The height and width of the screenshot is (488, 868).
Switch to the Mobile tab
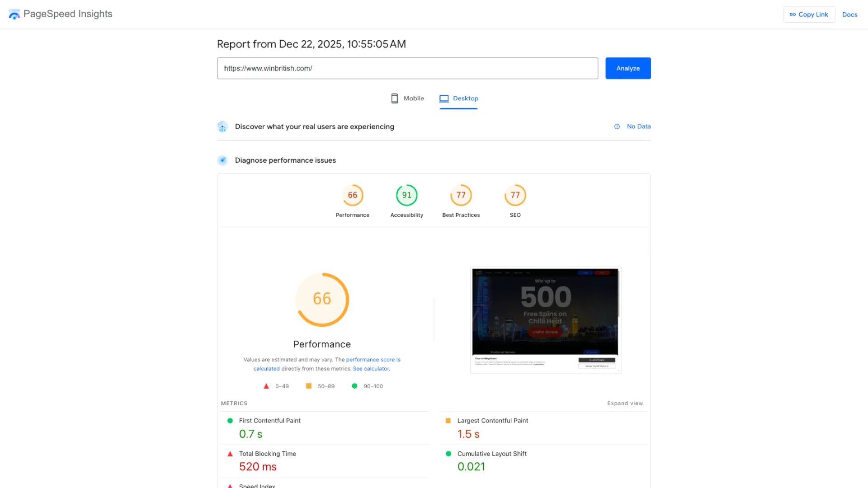[x=406, y=98]
